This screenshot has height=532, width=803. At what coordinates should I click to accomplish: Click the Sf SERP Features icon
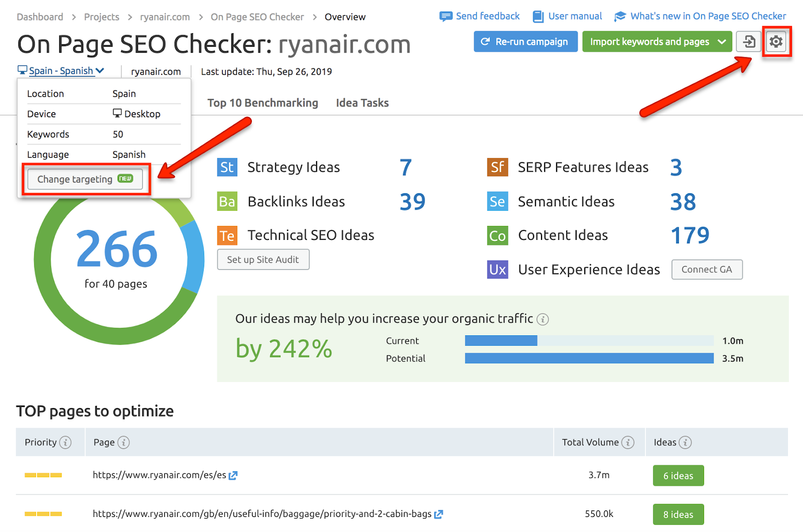497,167
